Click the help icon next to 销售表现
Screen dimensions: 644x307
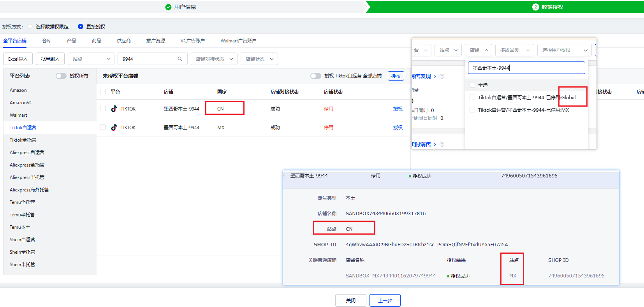442,76
